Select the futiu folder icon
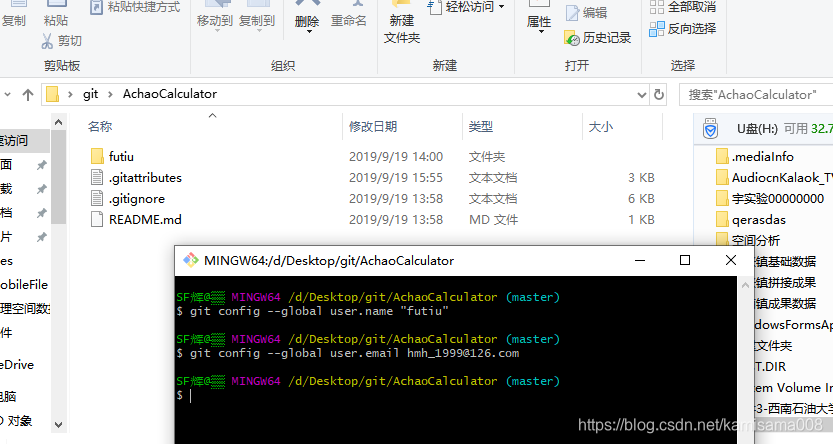 97,156
